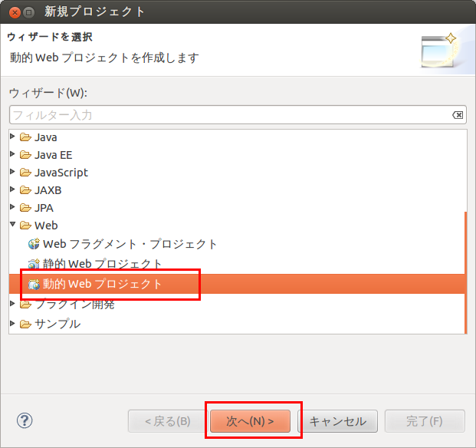Click the プラグイン開発 folder icon

click(25, 305)
